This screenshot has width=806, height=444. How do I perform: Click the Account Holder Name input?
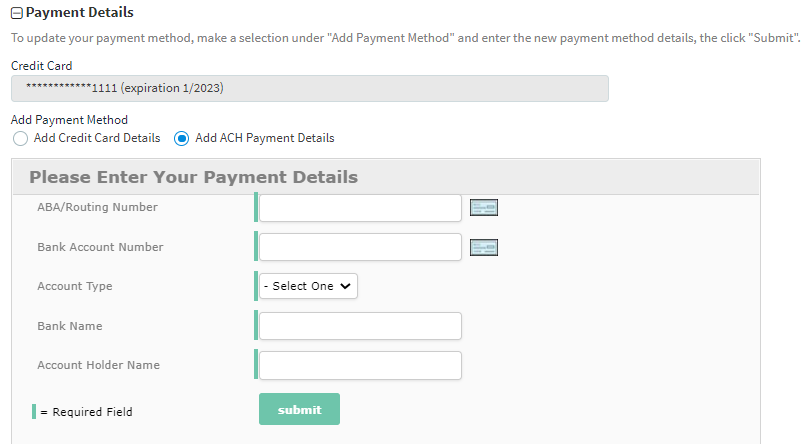[360, 365]
